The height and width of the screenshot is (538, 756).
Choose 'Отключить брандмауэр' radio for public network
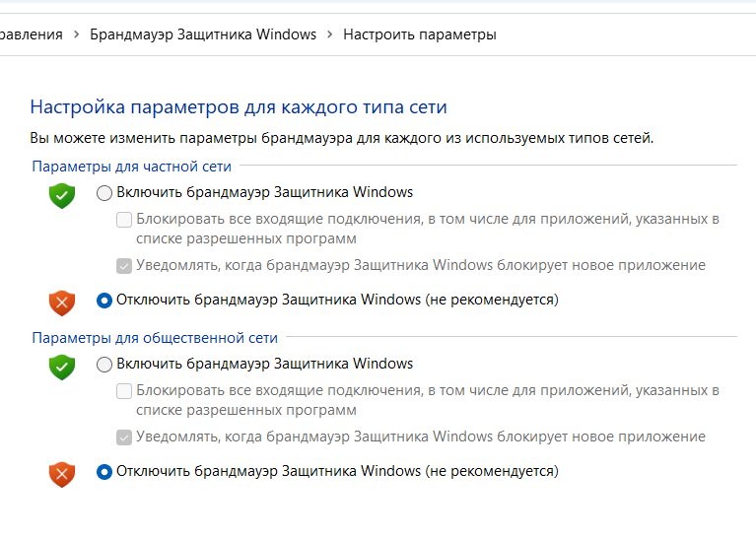pos(104,472)
